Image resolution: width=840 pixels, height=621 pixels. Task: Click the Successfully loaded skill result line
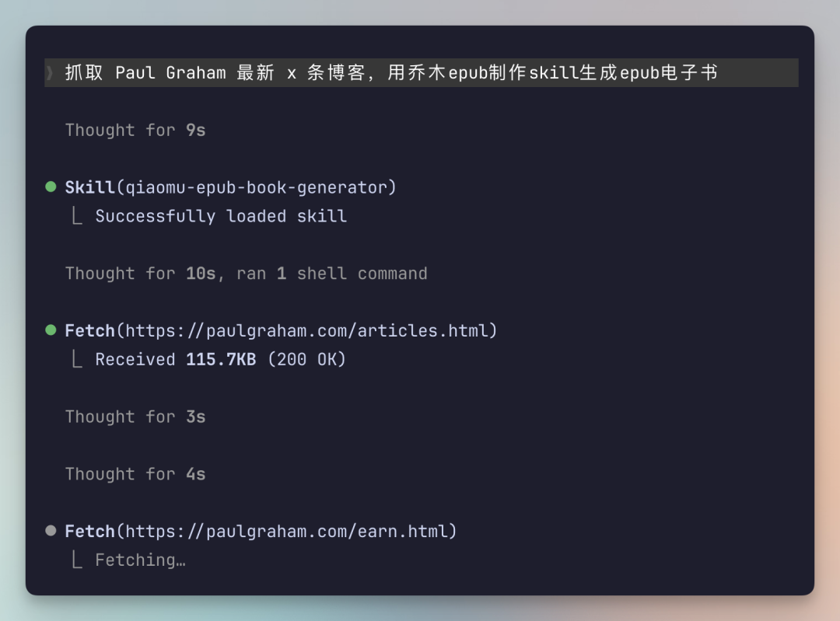221,216
